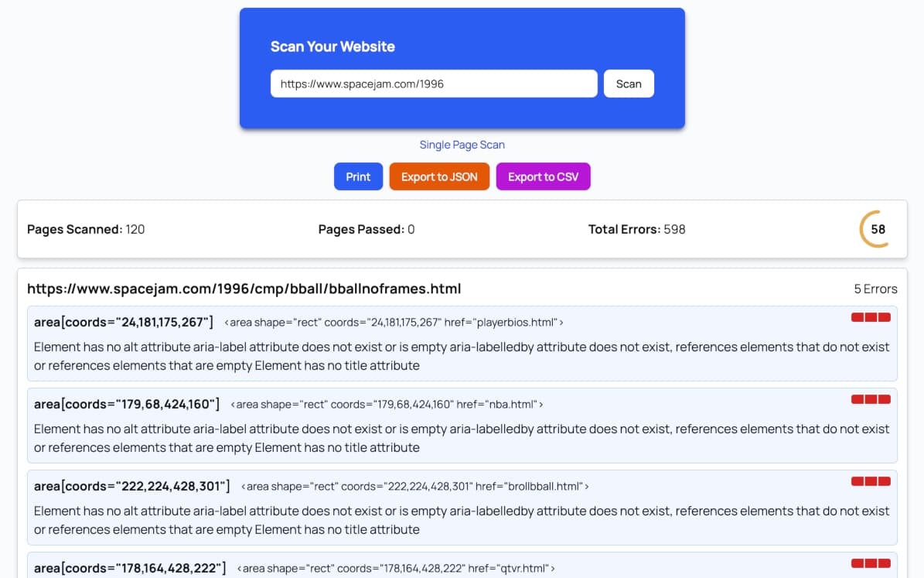This screenshot has height=578, width=924.
Task: Open the Single Page Scan link
Action: click(x=462, y=145)
